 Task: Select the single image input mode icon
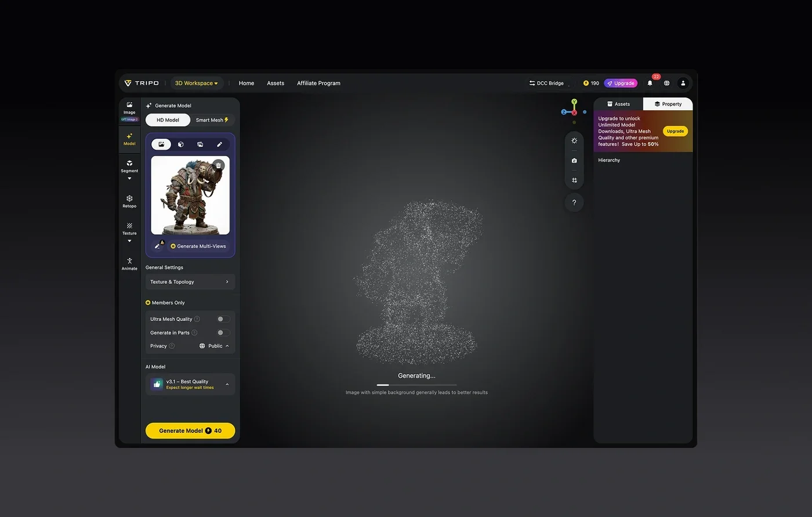(161, 144)
